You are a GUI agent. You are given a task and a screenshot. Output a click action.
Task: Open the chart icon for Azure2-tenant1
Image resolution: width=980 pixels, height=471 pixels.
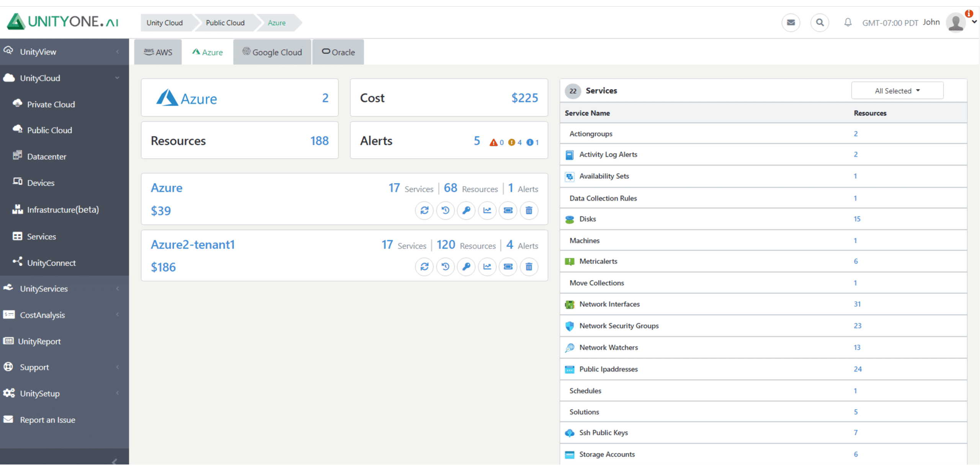pyautogui.click(x=487, y=267)
